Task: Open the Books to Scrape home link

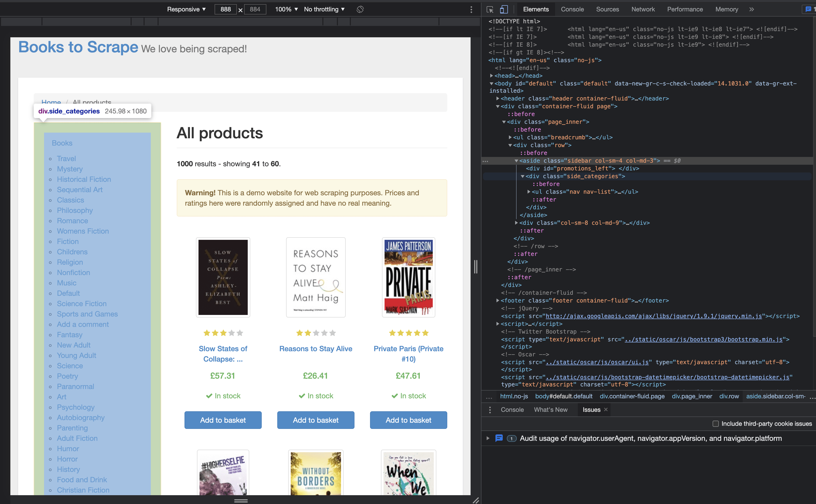Action: (x=78, y=47)
